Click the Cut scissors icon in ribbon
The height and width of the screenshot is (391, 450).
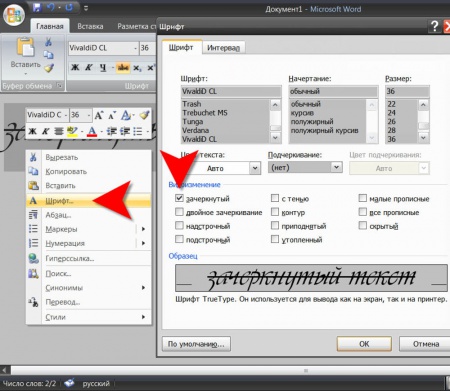[x=49, y=42]
